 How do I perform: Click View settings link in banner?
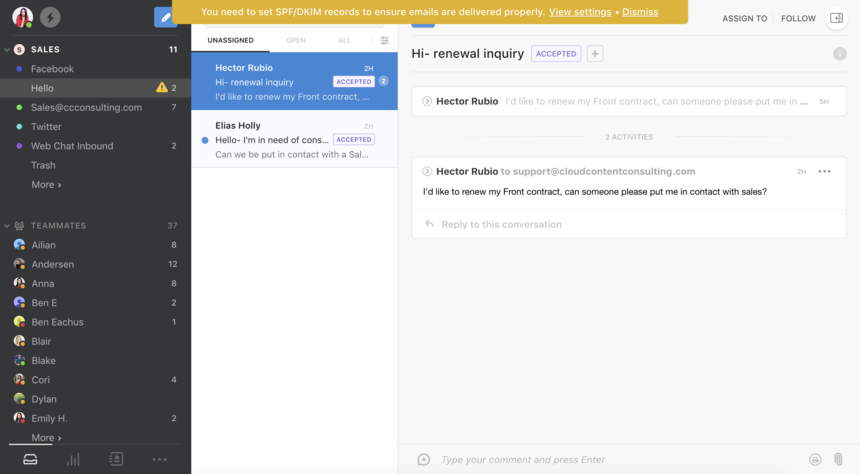580,12
